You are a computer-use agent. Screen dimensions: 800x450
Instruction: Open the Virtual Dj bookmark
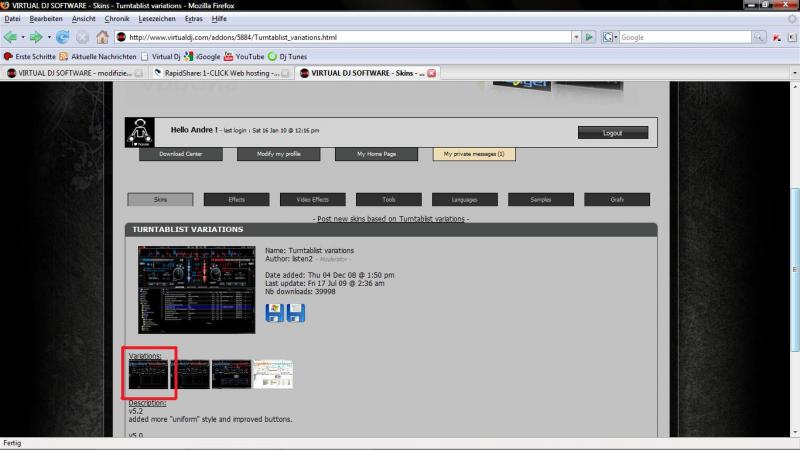pyautogui.click(x=161, y=57)
